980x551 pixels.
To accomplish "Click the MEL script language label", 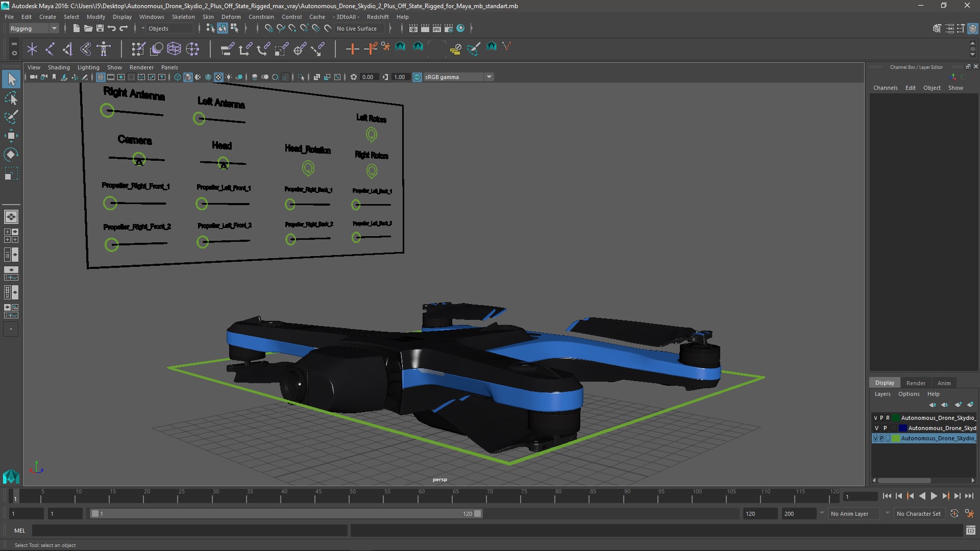I will [x=19, y=531].
